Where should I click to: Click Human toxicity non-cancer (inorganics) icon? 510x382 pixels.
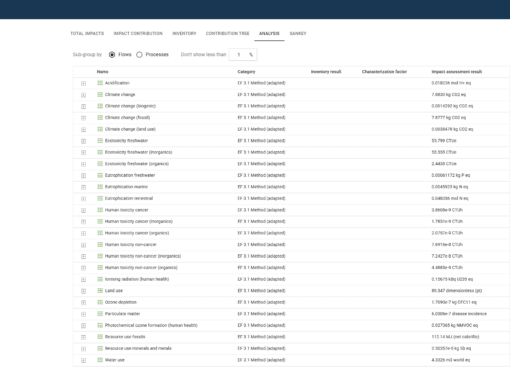pyautogui.click(x=100, y=256)
